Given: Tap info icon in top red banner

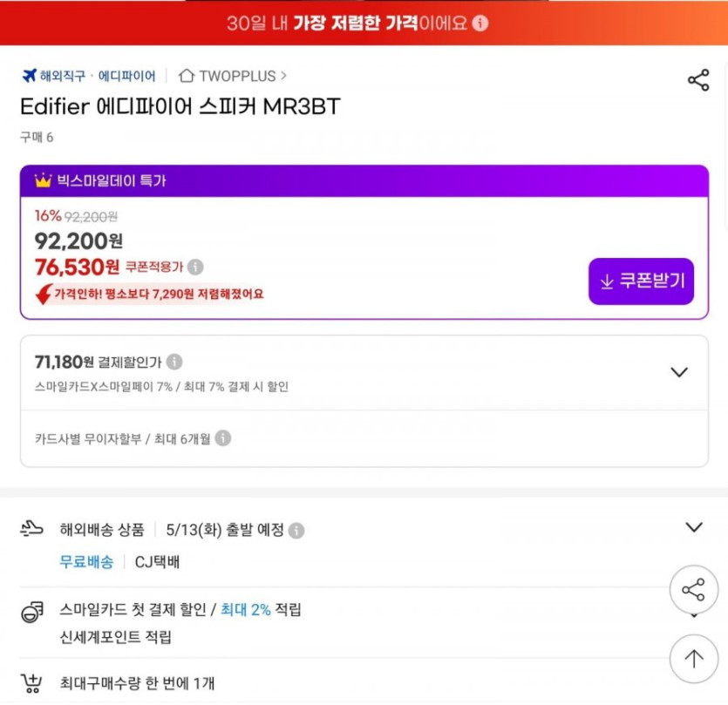Looking at the screenshot, I should click(x=480, y=24).
